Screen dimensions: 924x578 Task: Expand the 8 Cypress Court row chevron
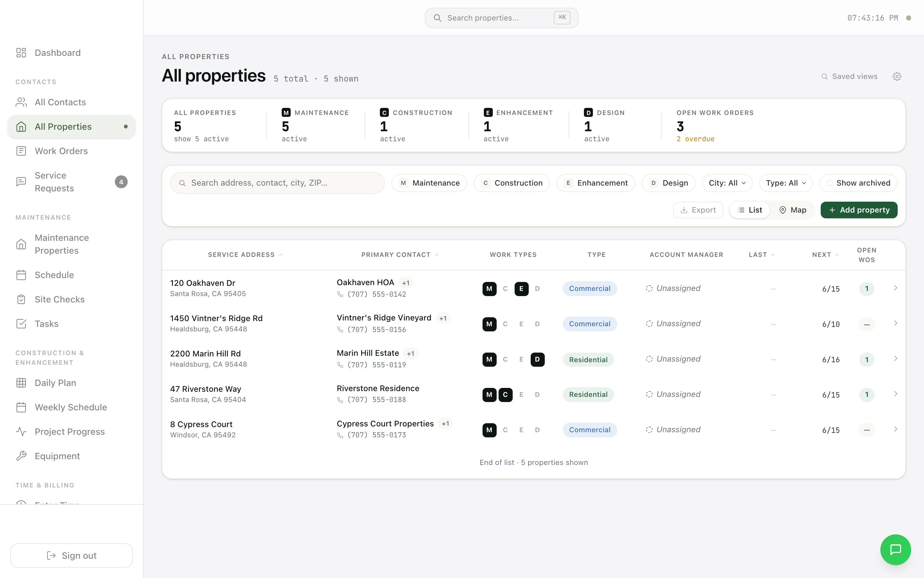coord(895,429)
